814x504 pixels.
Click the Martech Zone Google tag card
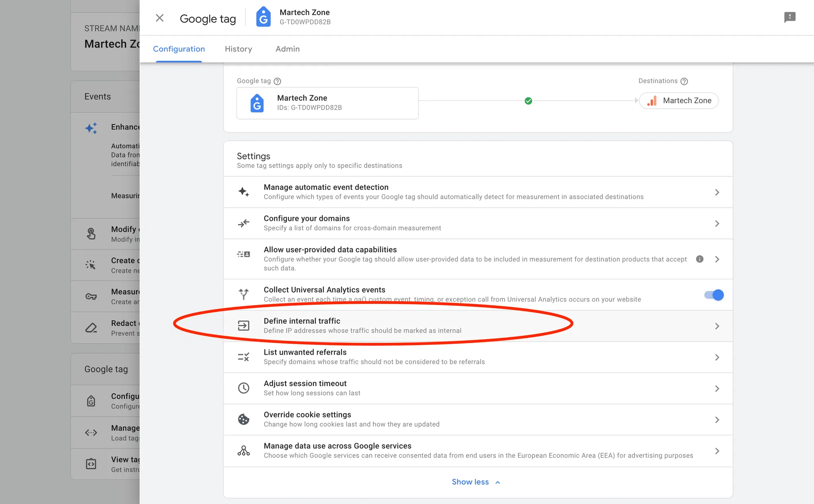(x=327, y=103)
